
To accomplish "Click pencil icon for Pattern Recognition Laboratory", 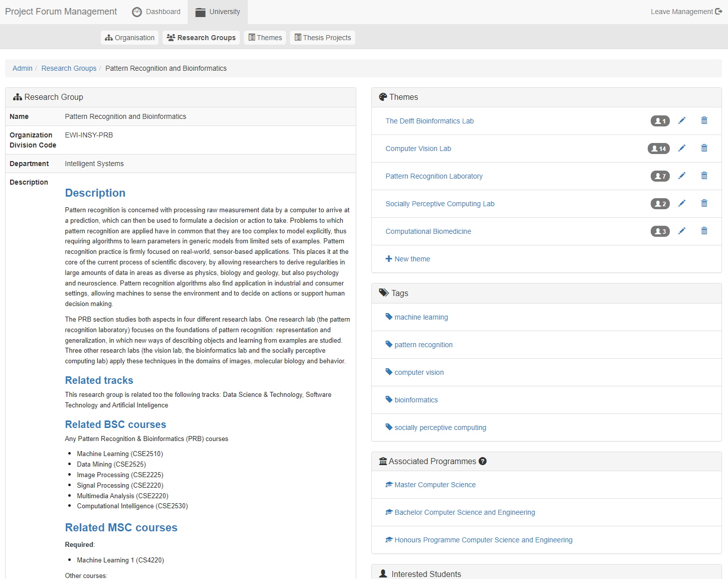I will (681, 176).
